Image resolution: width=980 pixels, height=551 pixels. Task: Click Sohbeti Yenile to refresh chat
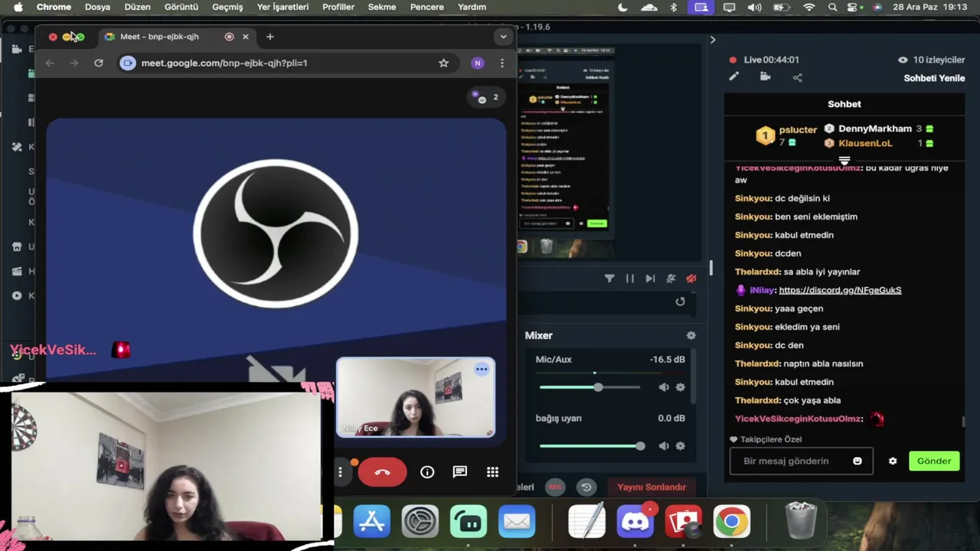[x=934, y=78]
